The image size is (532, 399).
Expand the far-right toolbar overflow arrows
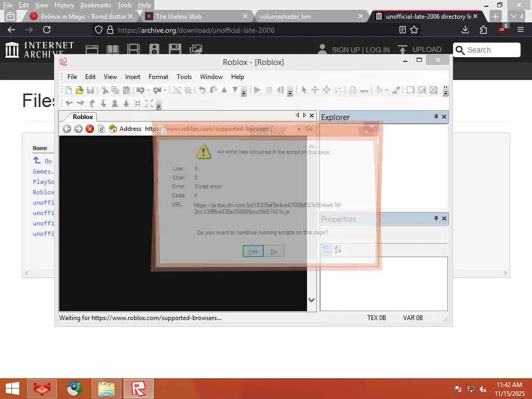tap(446, 90)
